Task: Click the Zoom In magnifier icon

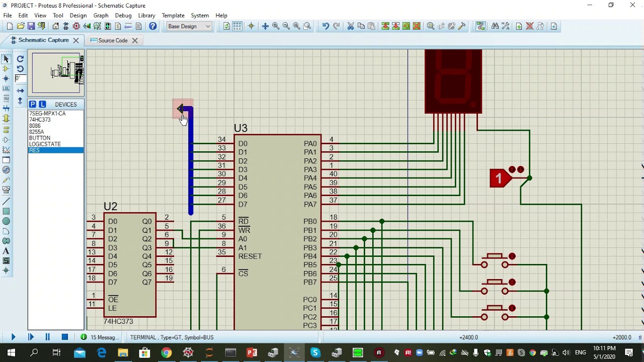Action: click(x=276, y=26)
